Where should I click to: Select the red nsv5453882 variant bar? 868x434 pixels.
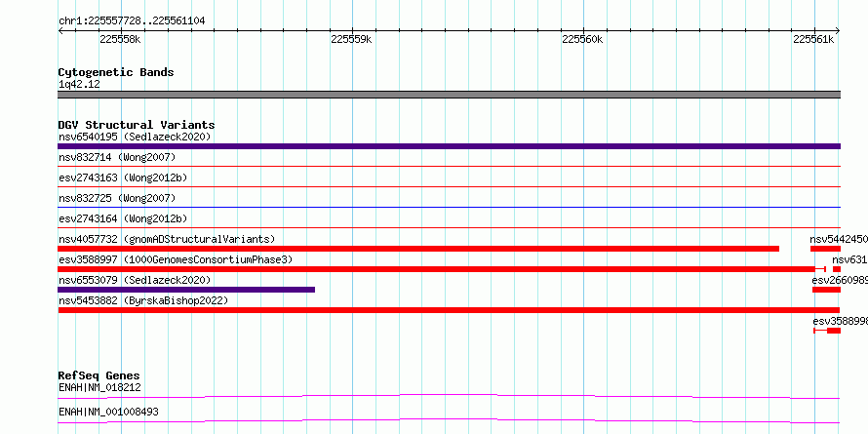coord(449,310)
